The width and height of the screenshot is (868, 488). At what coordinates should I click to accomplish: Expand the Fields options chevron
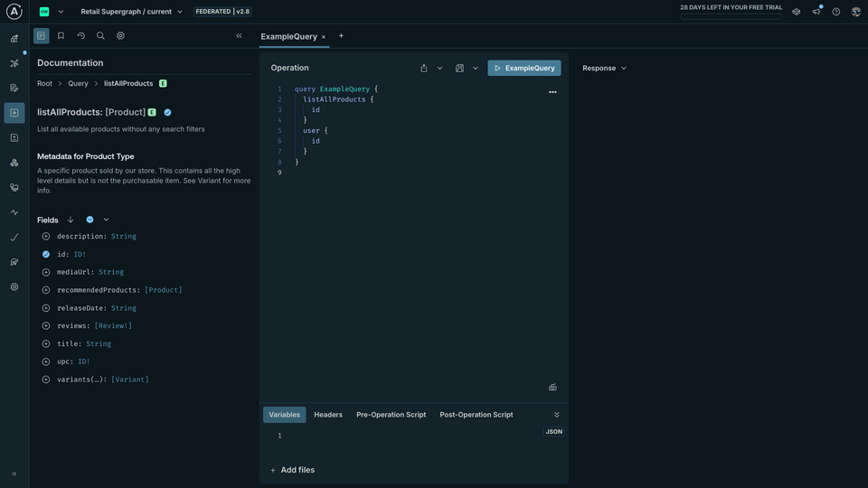tap(106, 220)
